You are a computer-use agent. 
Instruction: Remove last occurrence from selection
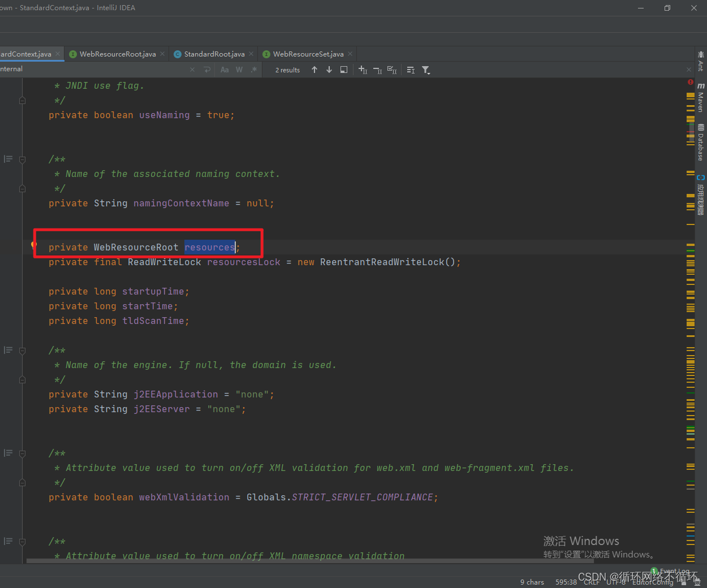coord(377,70)
